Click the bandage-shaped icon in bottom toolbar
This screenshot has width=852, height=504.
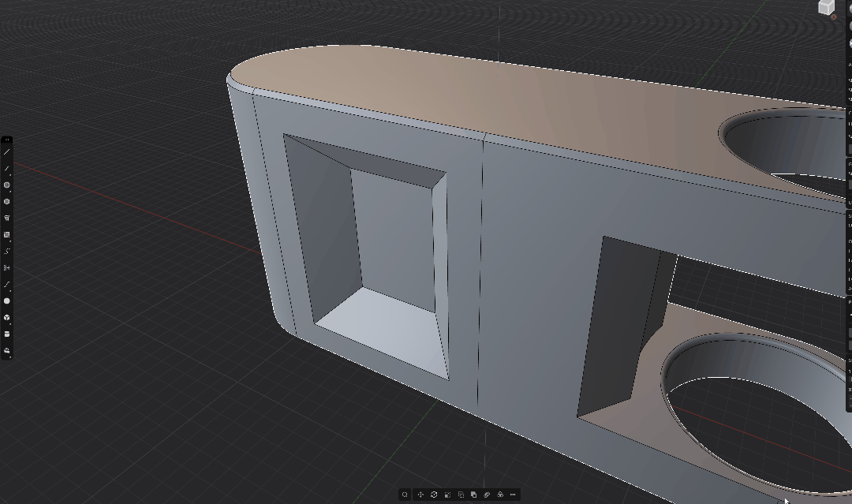coord(487,495)
